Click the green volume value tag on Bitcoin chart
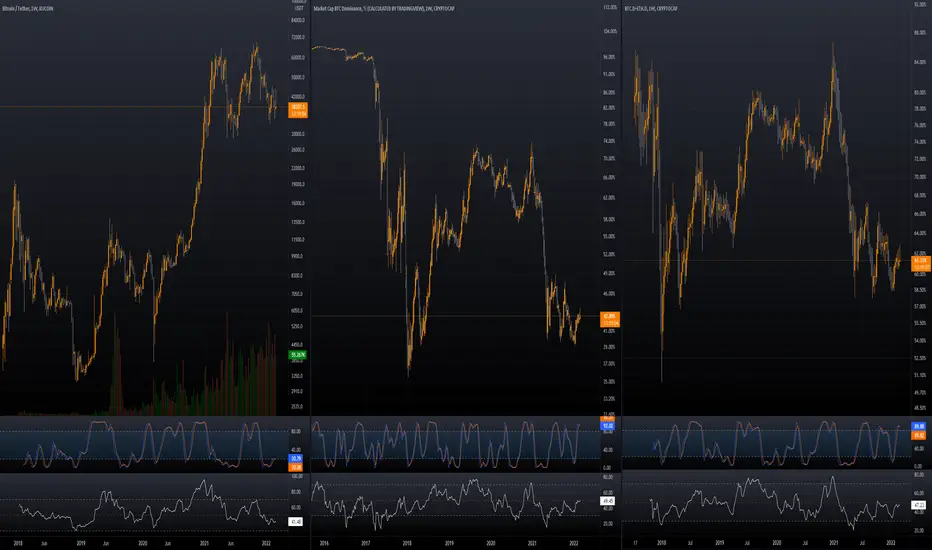This screenshot has height=550, width=932. pos(298,354)
